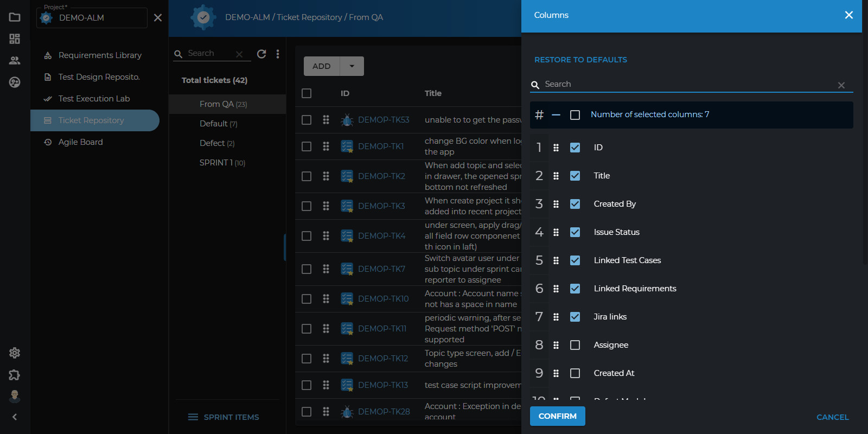The height and width of the screenshot is (434, 868).
Task: Open the three-dot menu beside refresh
Action: (278, 54)
